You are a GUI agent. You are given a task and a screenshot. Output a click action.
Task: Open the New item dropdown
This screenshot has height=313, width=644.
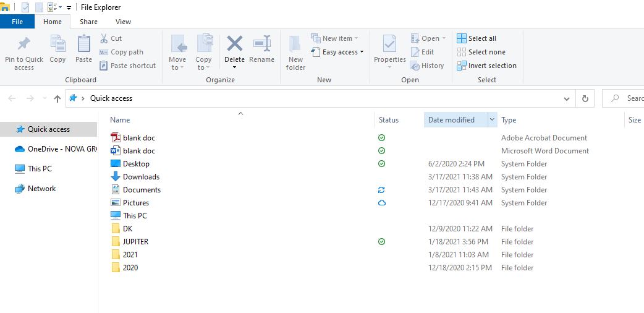pyautogui.click(x=334, y=38)
